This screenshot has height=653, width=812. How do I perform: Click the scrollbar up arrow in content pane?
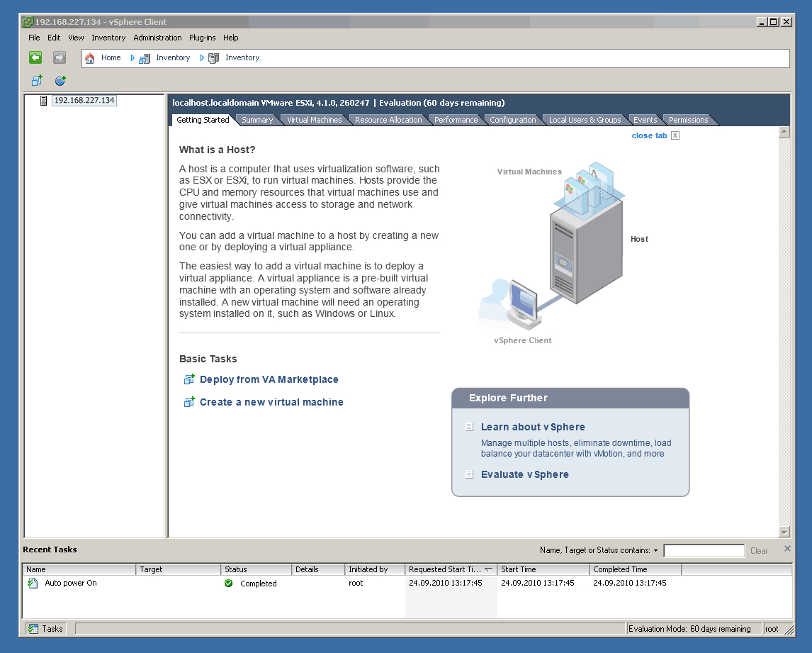coord(784,132)
